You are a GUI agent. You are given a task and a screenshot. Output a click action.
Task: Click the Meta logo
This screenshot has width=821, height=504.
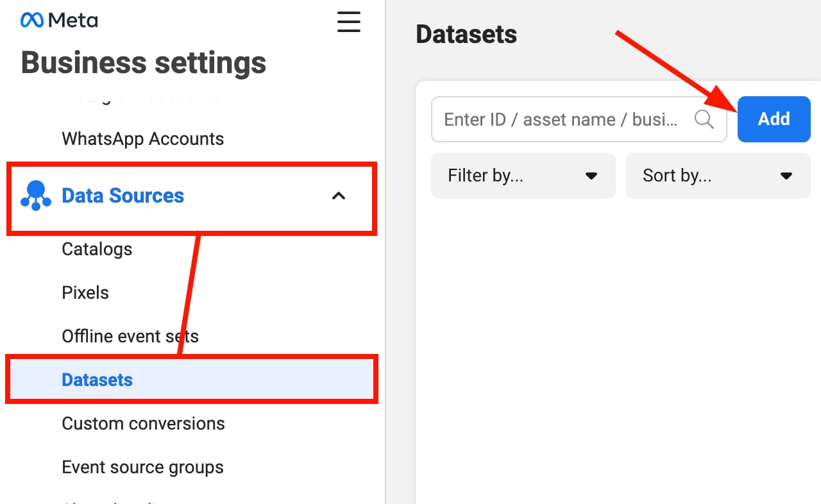pos(58,20)
